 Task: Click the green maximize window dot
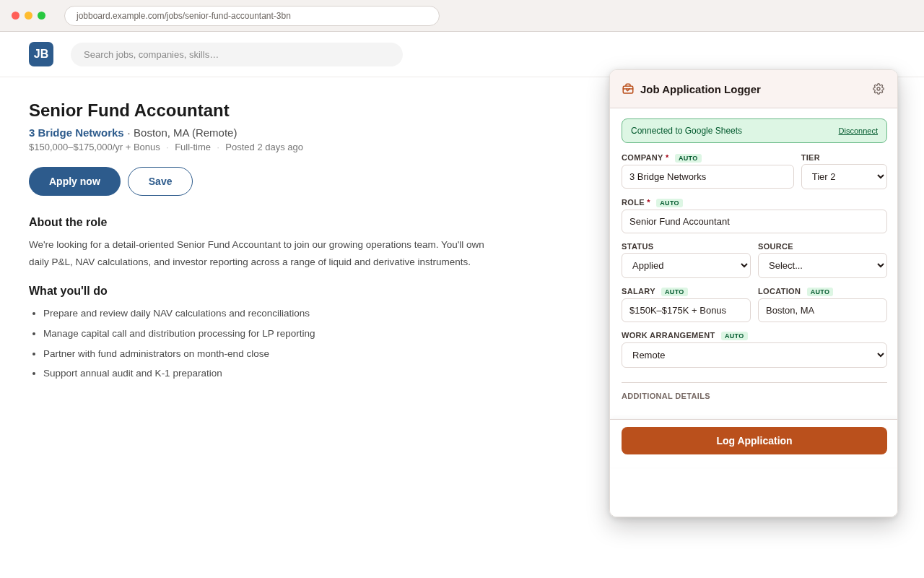[x=41, y=16]
